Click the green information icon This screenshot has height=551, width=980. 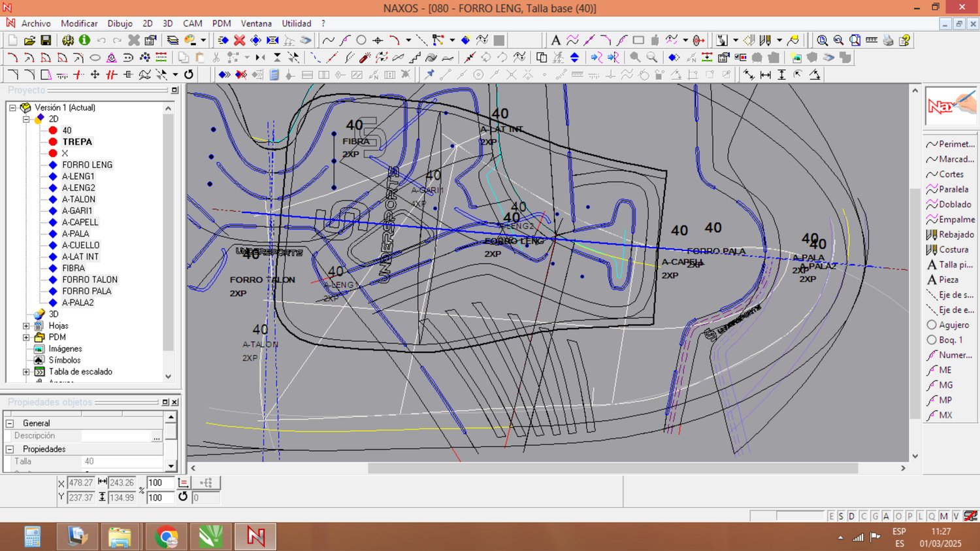coord(84,41)
